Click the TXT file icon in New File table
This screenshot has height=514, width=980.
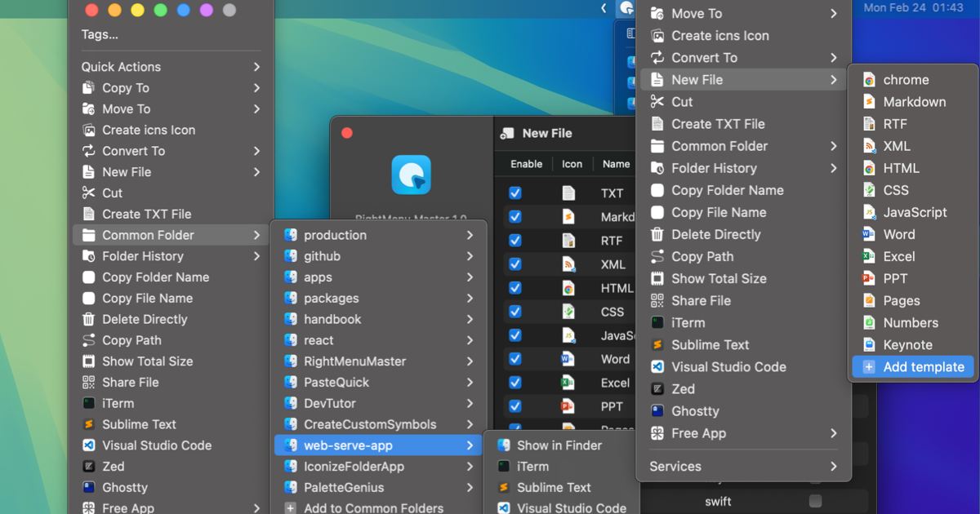[x=568, y=193]
